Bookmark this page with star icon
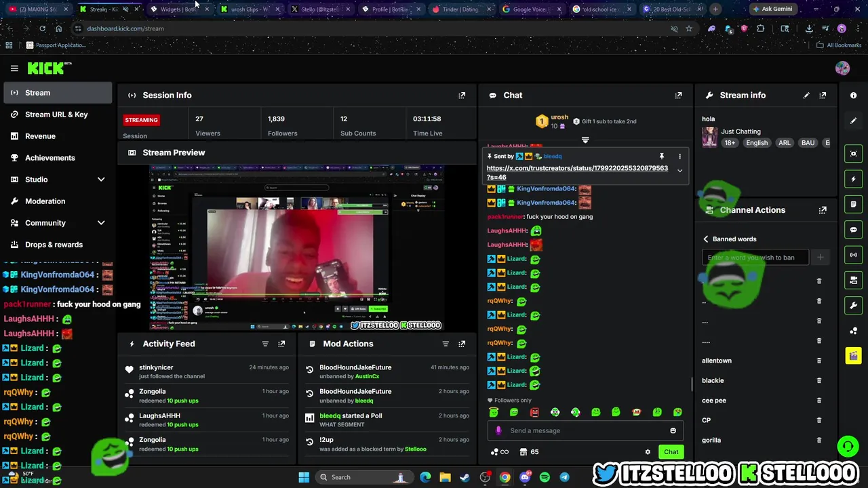This screenshot has height=488, width=868. [x=689, y=29]
